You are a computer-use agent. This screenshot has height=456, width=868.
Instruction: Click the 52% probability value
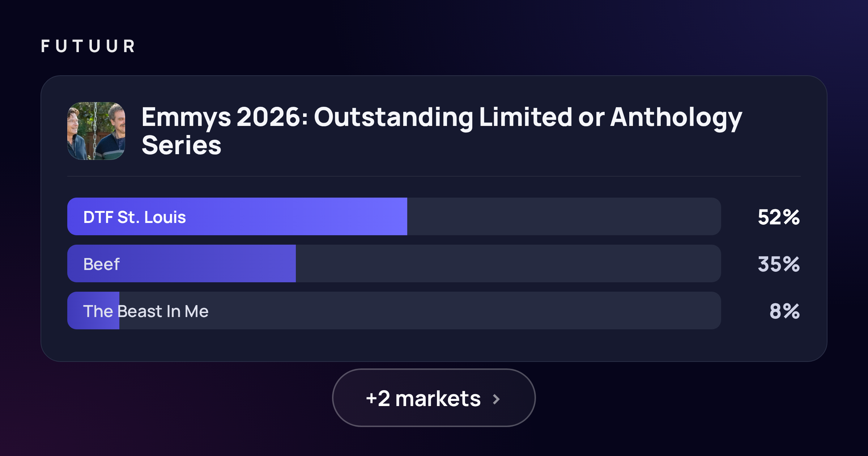779,217
